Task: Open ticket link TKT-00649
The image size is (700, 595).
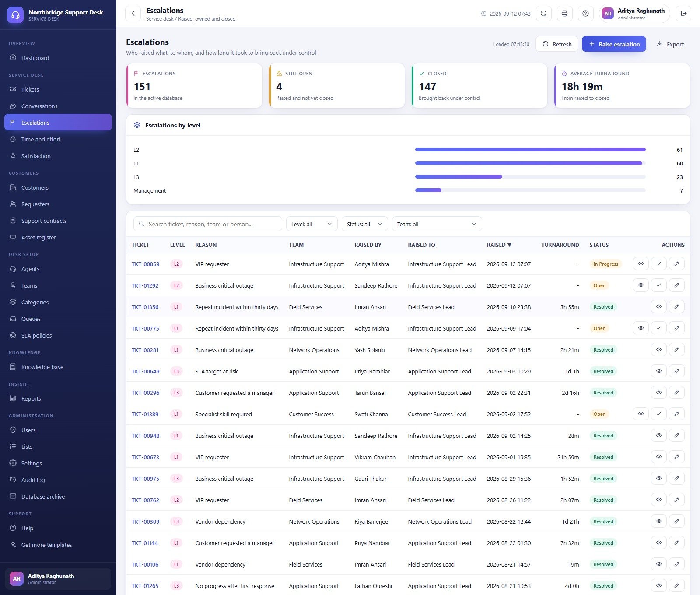Action: pos(145,371)
